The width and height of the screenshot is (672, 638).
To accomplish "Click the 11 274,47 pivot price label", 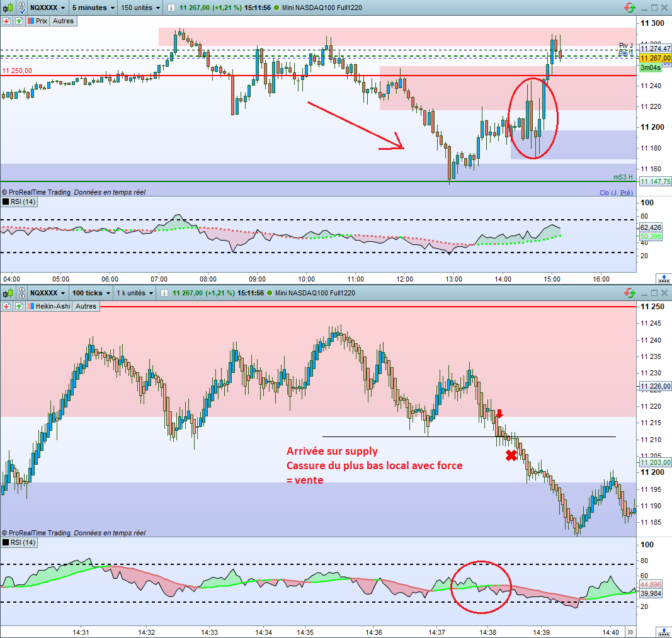I will point(655,48).
